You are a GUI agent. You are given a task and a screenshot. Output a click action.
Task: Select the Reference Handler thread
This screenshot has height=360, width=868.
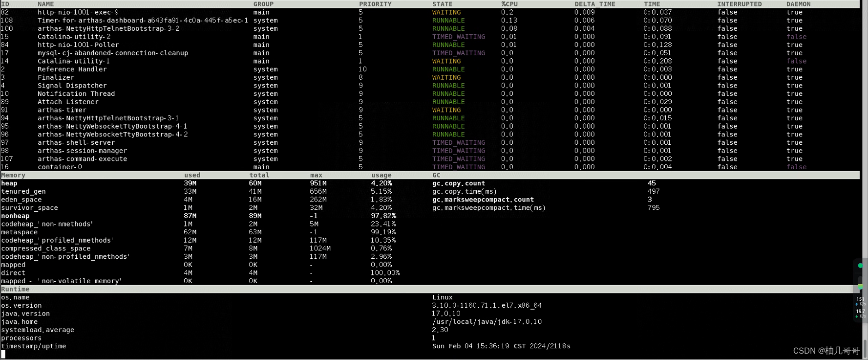coord(72,69)
